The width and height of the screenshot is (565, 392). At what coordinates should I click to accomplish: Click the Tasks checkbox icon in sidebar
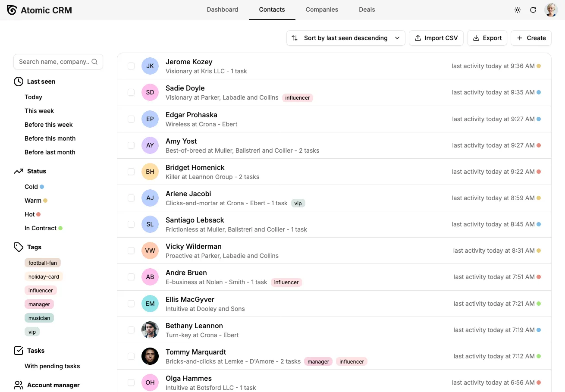point(19,351)
